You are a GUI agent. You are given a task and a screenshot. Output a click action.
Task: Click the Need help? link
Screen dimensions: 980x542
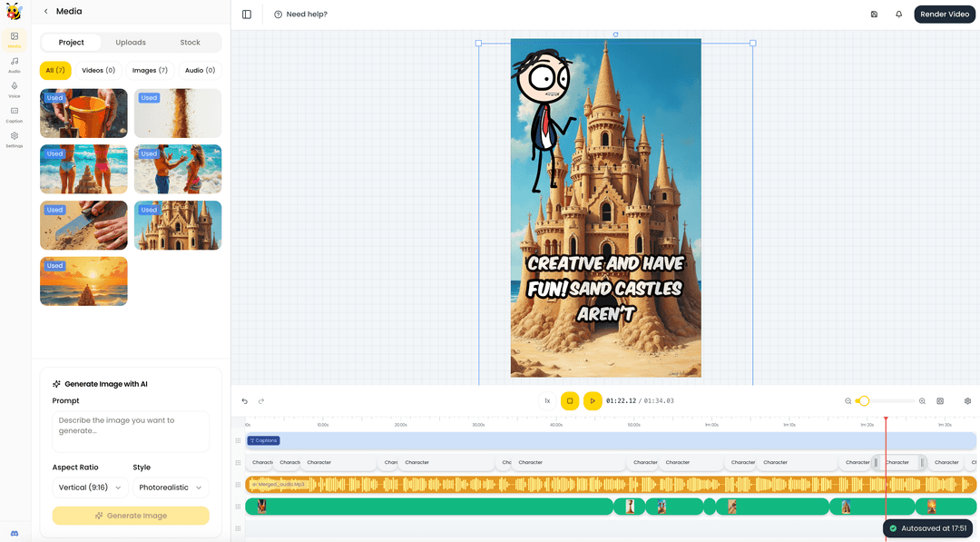pyautogui.click(x=300, y=15)
